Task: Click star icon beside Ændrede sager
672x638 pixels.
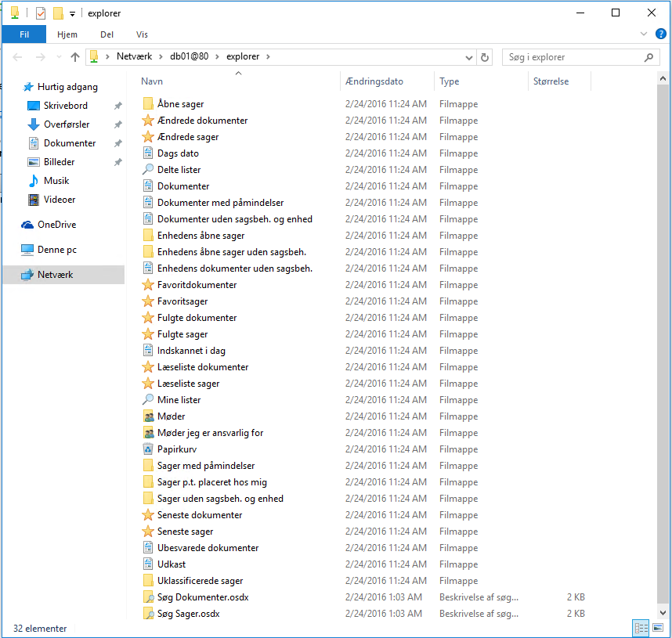Action: pyautogui.click(x=148, y=137)
